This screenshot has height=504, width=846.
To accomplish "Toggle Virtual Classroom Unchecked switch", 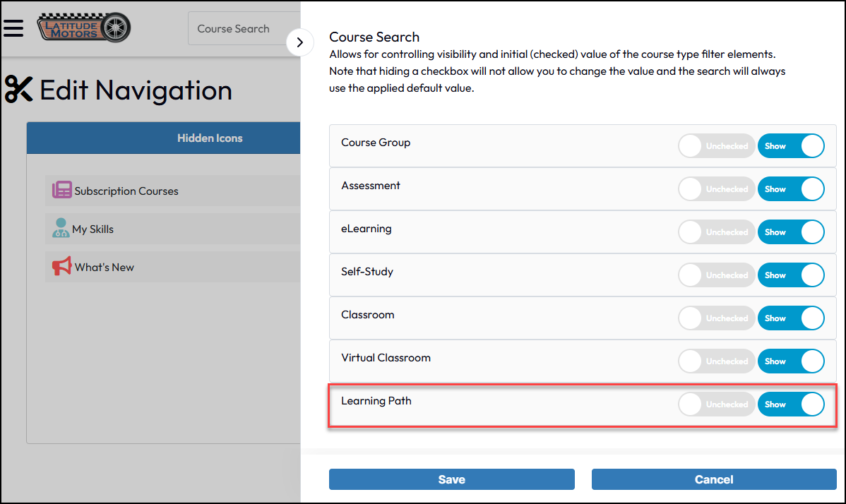I will (716, 361).
